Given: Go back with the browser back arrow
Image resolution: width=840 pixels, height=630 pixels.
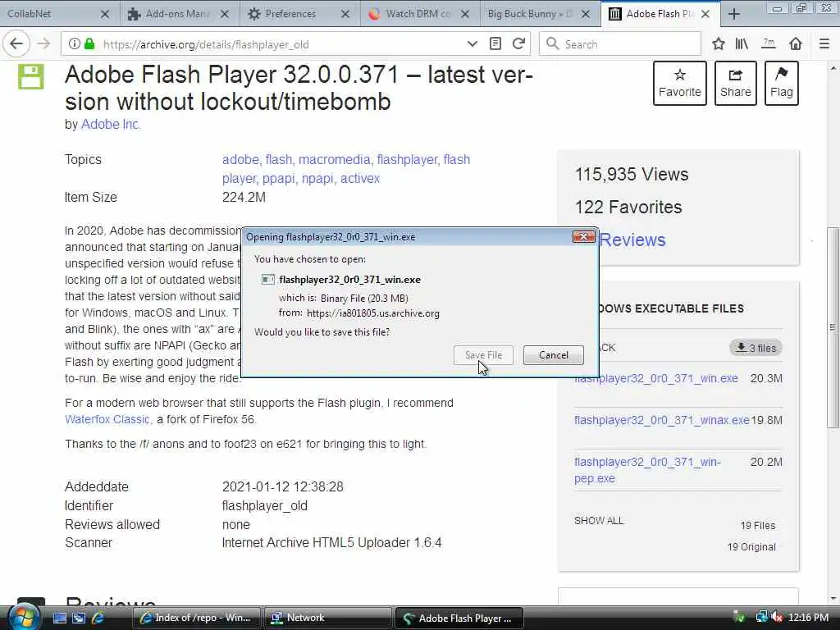Looking at the screenshot, I should tap(16, 44).
